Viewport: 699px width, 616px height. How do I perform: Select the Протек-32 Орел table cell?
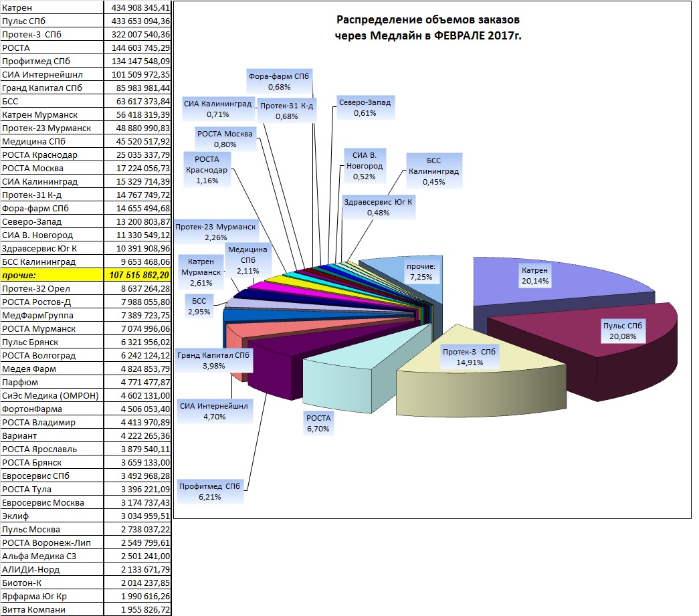[x=52, y=288]
